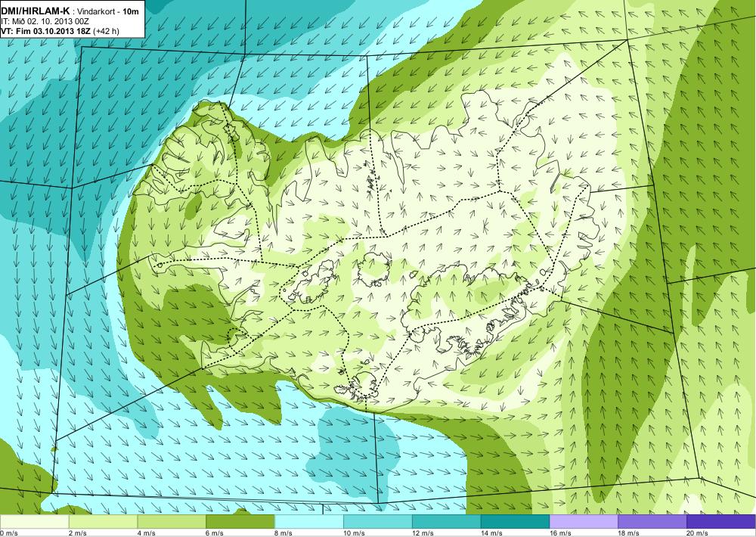Click the '18 m/s' legend label
756x537 pixels.
(629, 533)
